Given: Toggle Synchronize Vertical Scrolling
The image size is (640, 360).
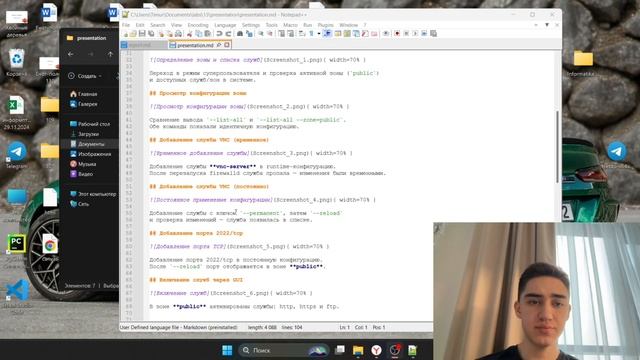Looking at the screenshot, I should (x=282, y=33).
